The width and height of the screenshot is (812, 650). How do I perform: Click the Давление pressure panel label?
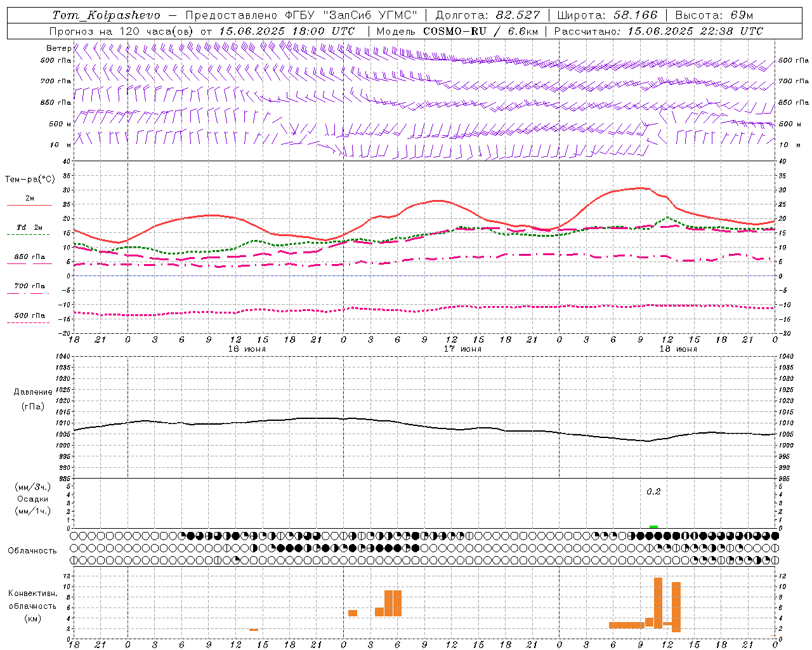tap(33, 392)
